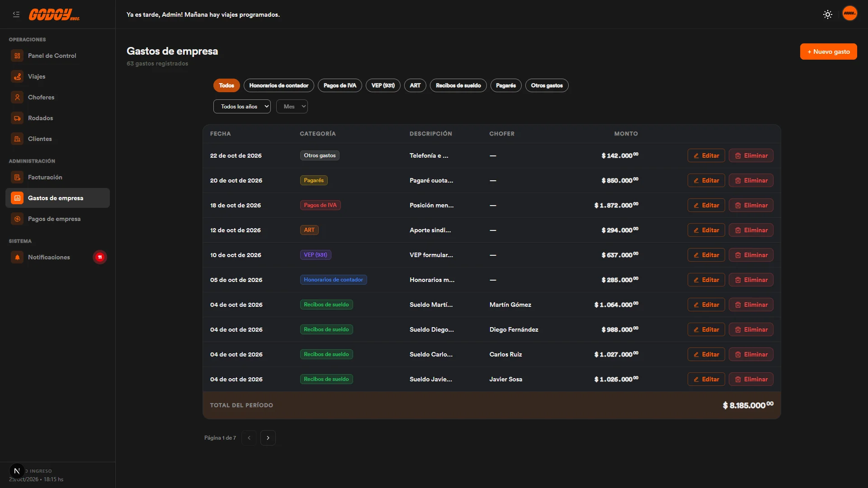The width and height of the screenshot is (868, 488).
Task: Click the Notificaciones bell icon
Action: [x=17, y=257]
